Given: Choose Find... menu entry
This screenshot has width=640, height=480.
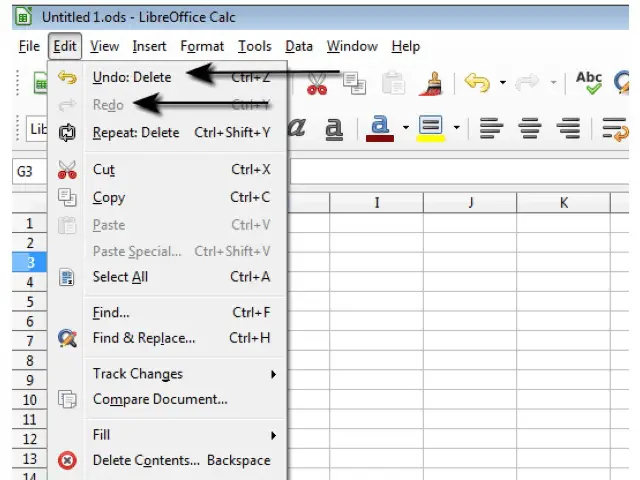Looking at the screenshot, I should pos(168,313).
